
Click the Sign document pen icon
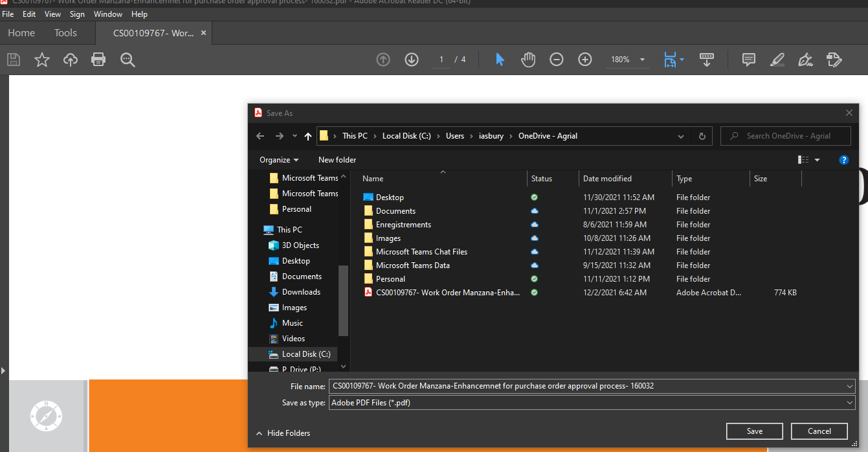pos(806,60)
